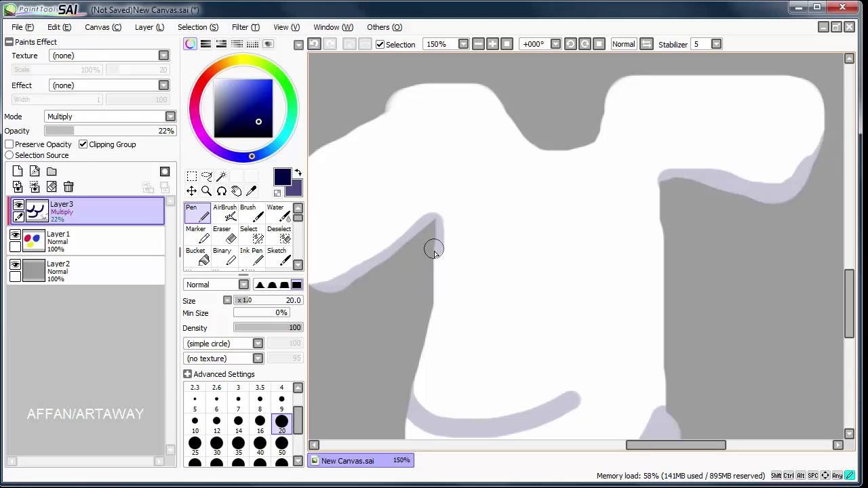Open the Stabilizer value dropdown
This screenshot has height=488, width=868.
click(716, 44)
